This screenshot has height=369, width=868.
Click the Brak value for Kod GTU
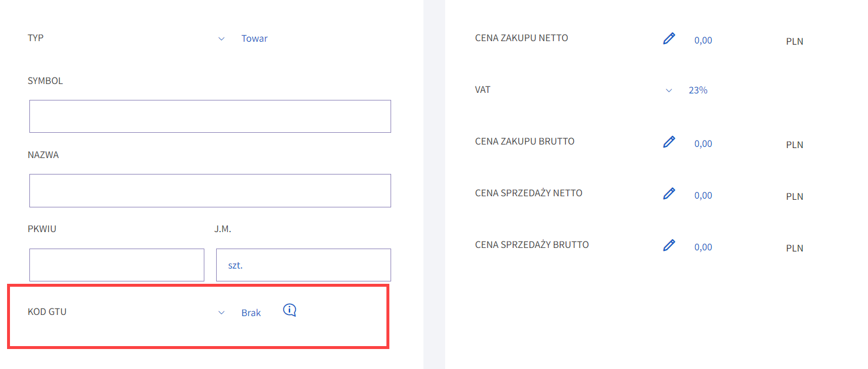click(251, 313)
